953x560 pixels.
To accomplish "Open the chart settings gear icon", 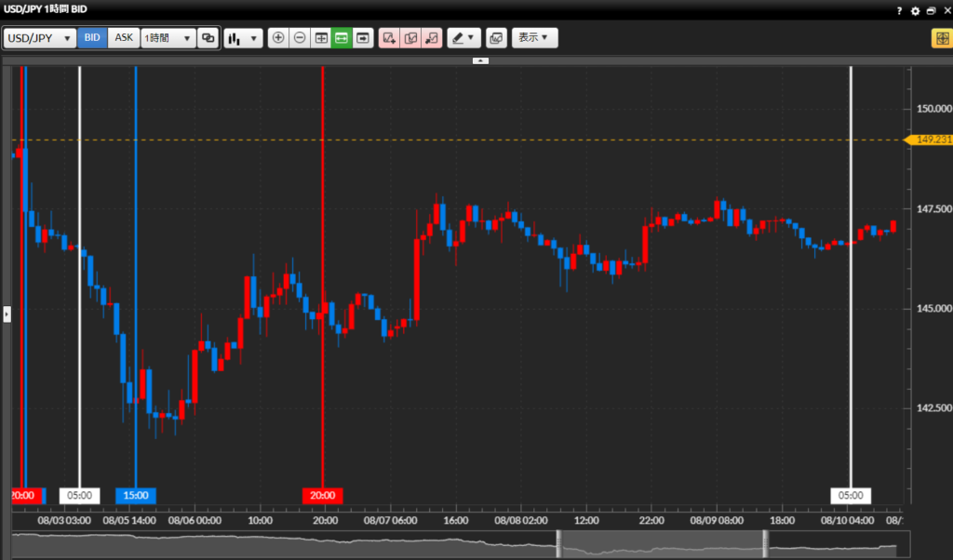I will (915, 10).
